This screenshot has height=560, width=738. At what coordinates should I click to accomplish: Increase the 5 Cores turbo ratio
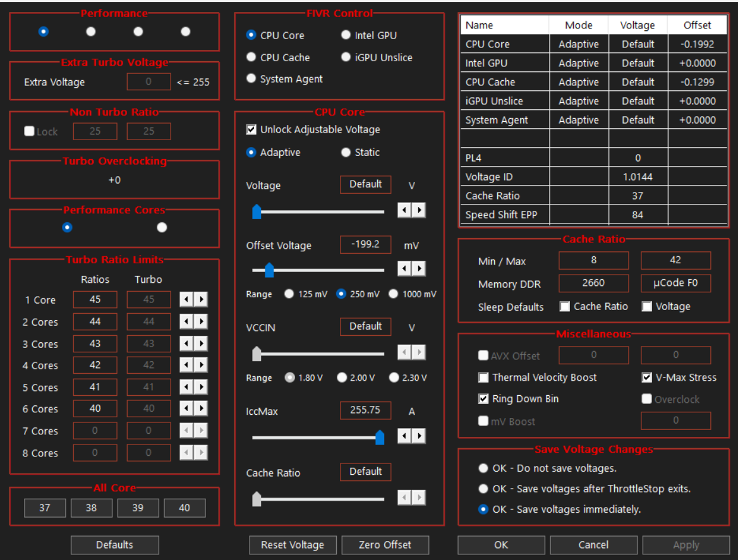201,387
